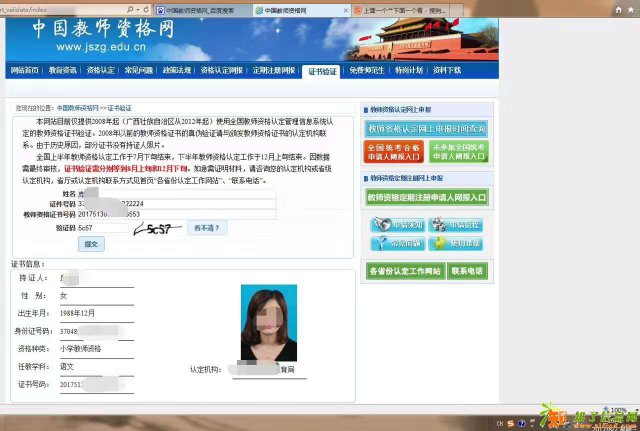Click 看不清 to refresh the captcha

(x=206, y=228)
